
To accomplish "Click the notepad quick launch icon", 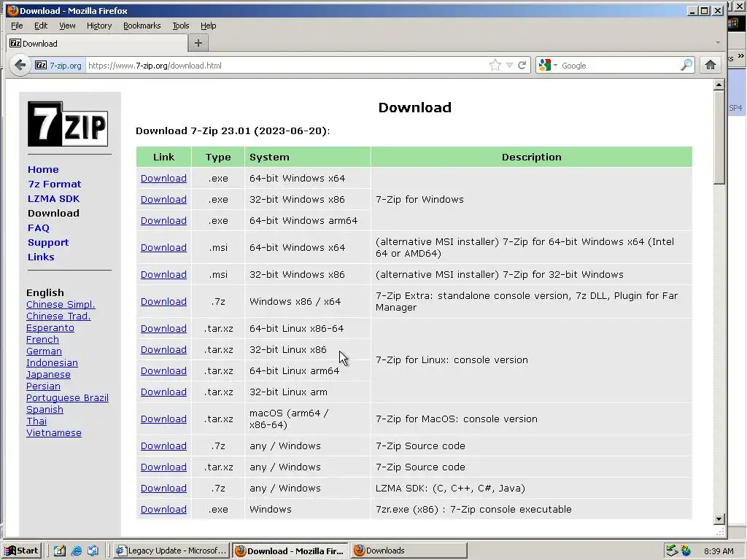I will tap(60, 551).
